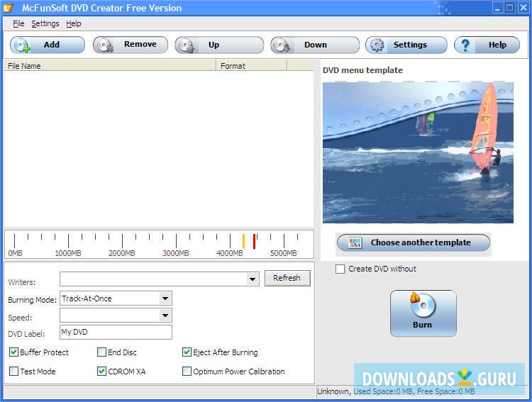
Task: Expand the Writers dropdown list
Action: tap(253, 279)
